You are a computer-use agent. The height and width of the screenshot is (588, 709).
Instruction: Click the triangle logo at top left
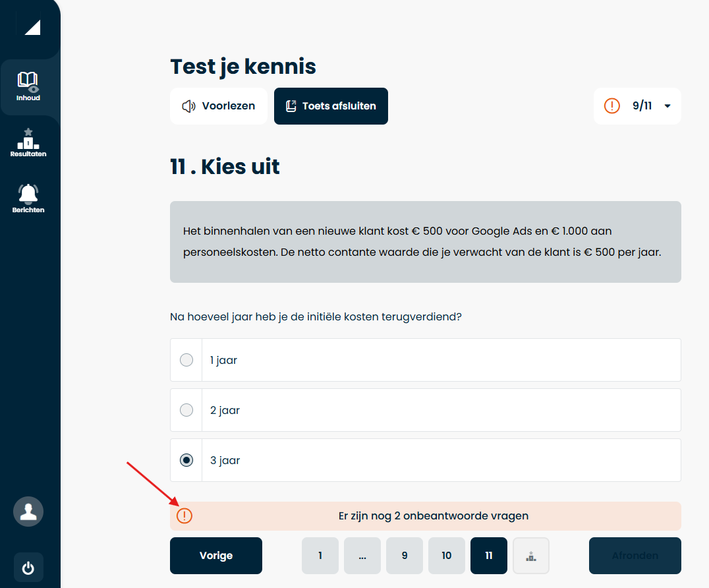click(32, 27)
